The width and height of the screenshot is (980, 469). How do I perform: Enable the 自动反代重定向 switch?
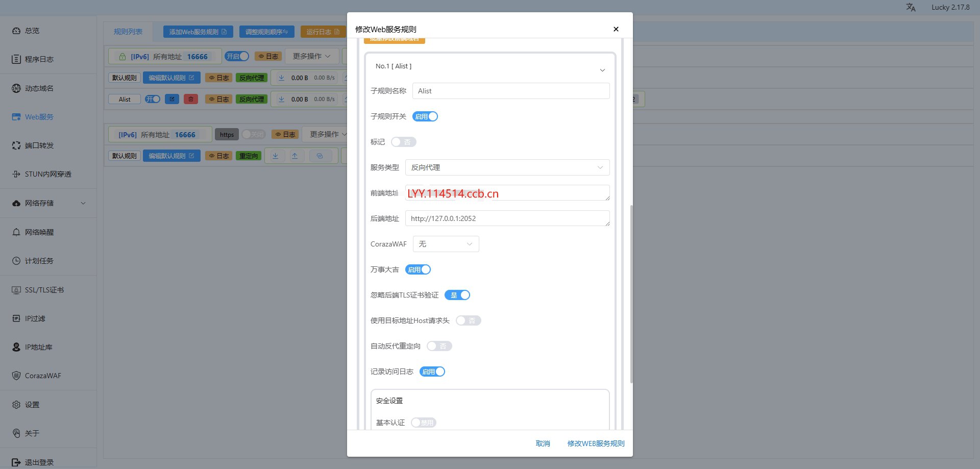pos(439,346)
